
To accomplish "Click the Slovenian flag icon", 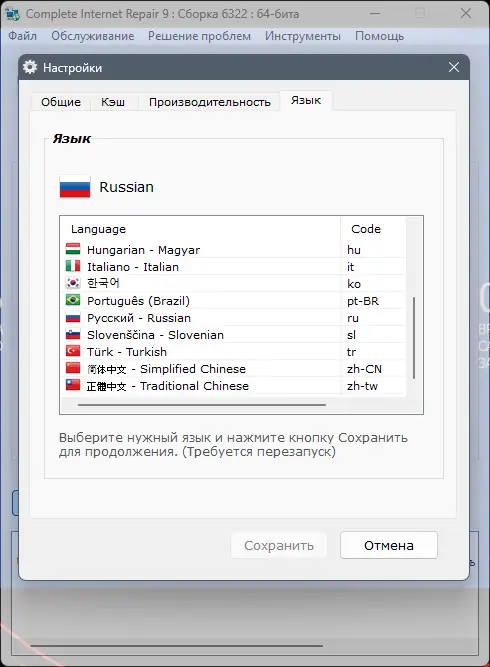I will (x=73, y=334).
